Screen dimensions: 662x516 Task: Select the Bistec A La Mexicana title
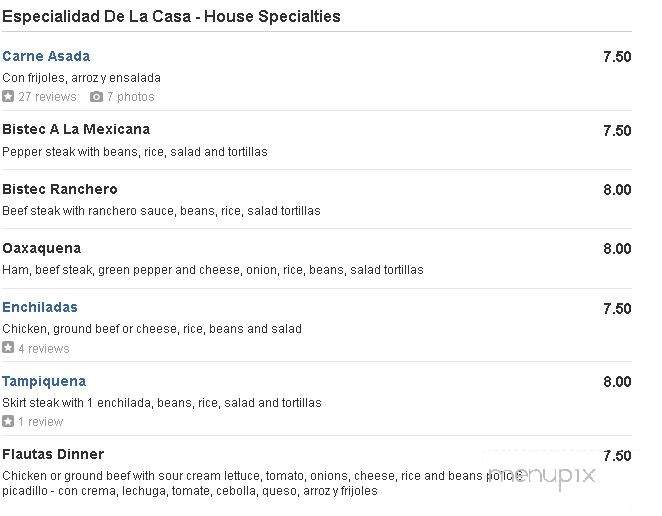76,129
